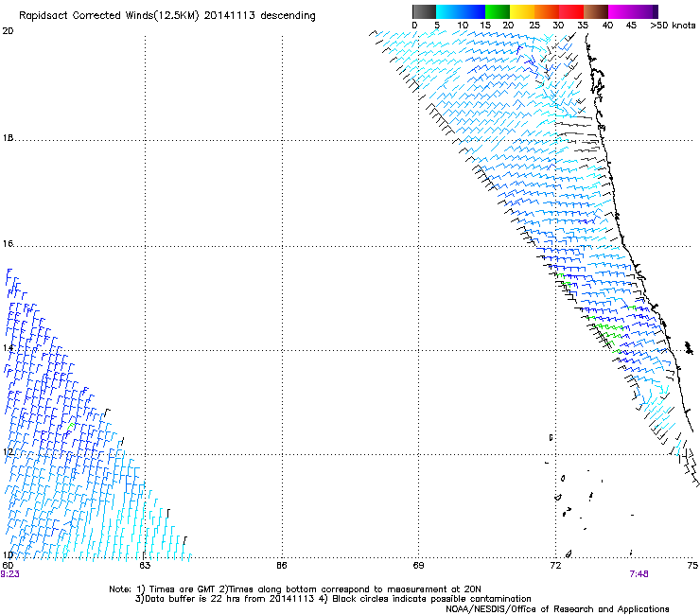Click the gray 0-5 knots legend swatch
The image size is (700, 615).
[x=424, y=12]
